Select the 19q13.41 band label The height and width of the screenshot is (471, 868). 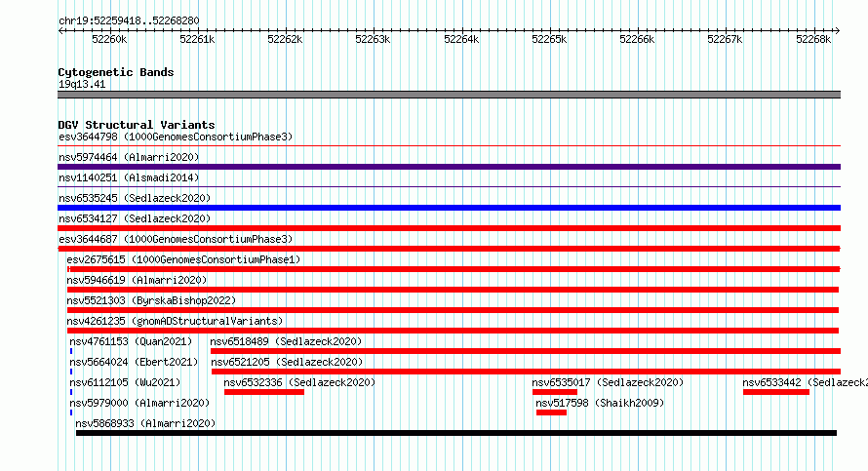(82, 84)
